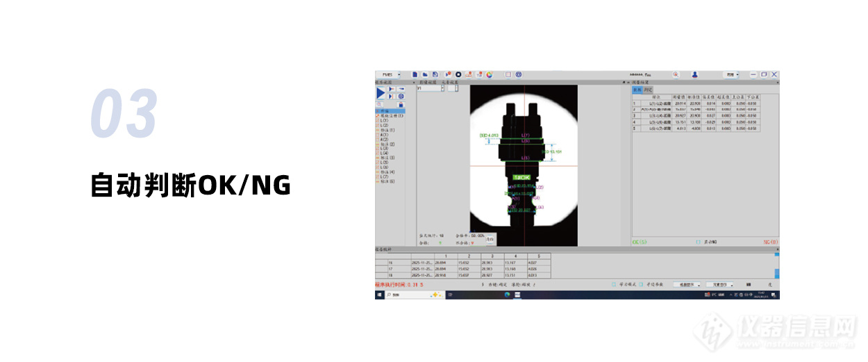Click the save disk icon in the toolbar
The image size is (868, 362).
(435, 74)
